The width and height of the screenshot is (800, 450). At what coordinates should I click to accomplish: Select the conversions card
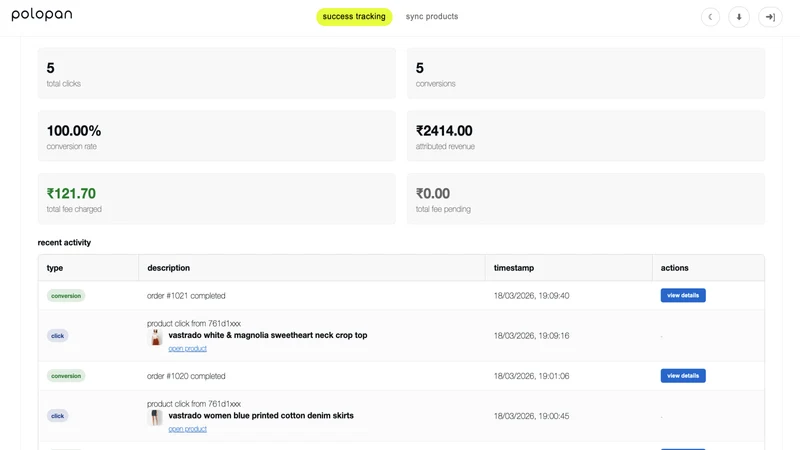tap(586, 73)
